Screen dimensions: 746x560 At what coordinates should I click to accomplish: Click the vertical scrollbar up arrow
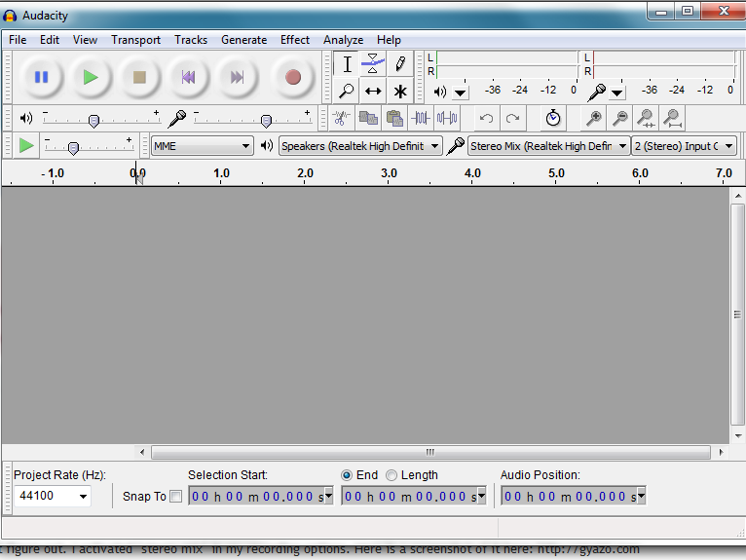[x=738, y=196]
